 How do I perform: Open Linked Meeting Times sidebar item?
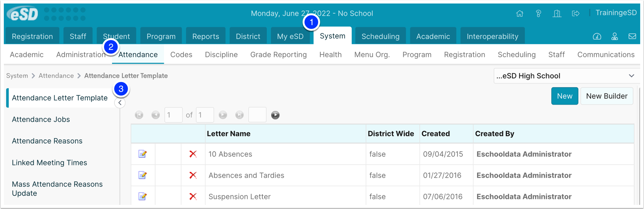click(x=49, y=163)
